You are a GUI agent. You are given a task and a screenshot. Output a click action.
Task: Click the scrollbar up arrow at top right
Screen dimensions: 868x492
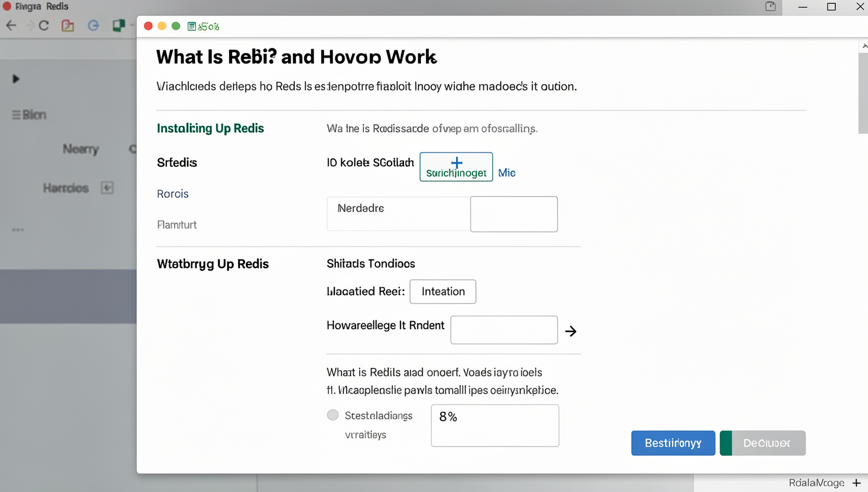(864, 46)
